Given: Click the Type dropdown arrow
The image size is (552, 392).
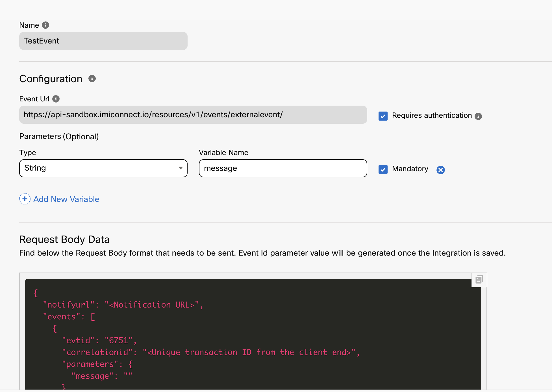Looking at the screenshot, I should pyautogui.click(x=181, y=168).
